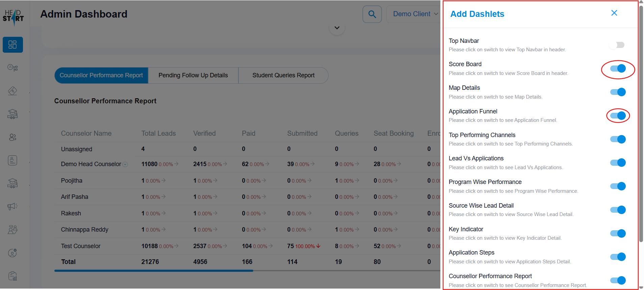This screenshot has height=290, width=644.
Task: Open the clipboard chart reports sidebar icon
Action: coord(12,276)
